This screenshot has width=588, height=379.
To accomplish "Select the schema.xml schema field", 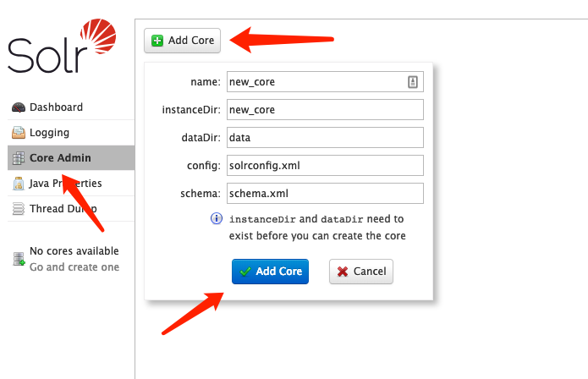I will (x=325, y=194).
